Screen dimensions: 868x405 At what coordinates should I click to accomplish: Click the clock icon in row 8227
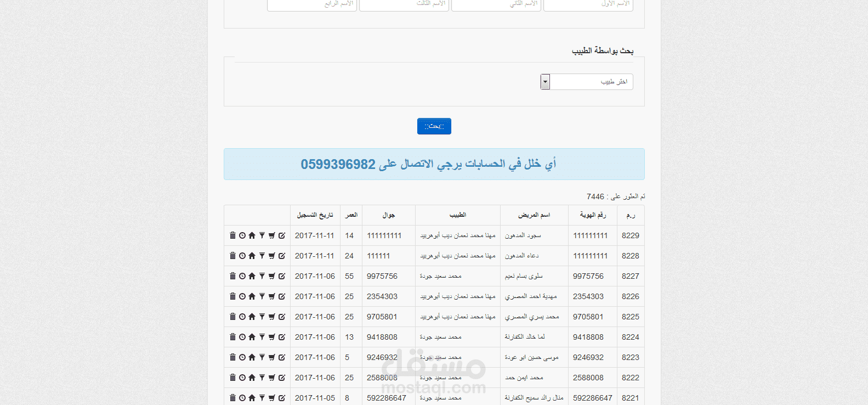tap(242, 276)
